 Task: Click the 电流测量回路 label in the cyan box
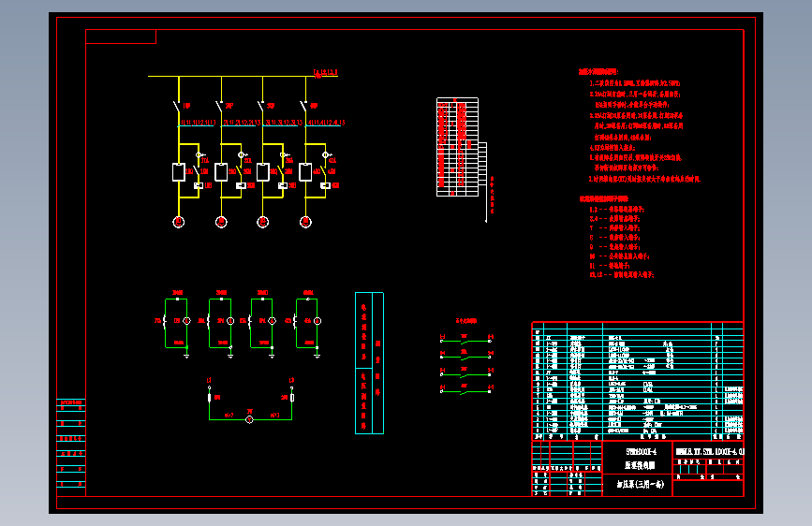coord(363,330)
